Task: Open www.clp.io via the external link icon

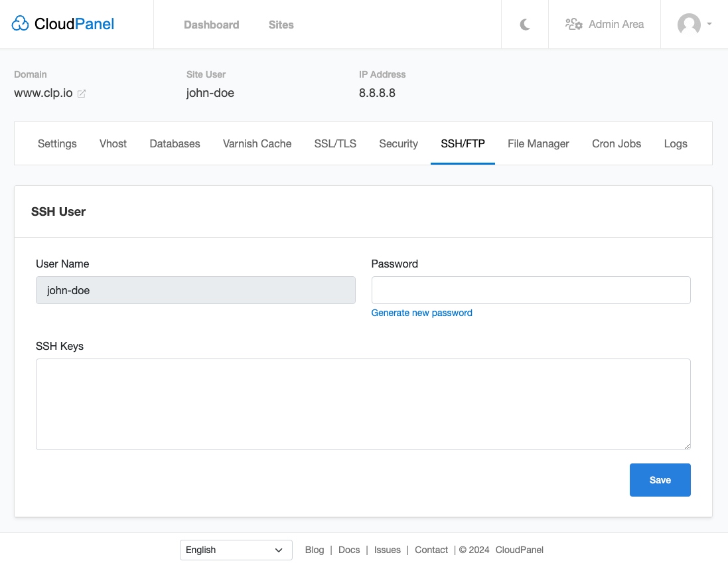Action: [x=82, y=94]
